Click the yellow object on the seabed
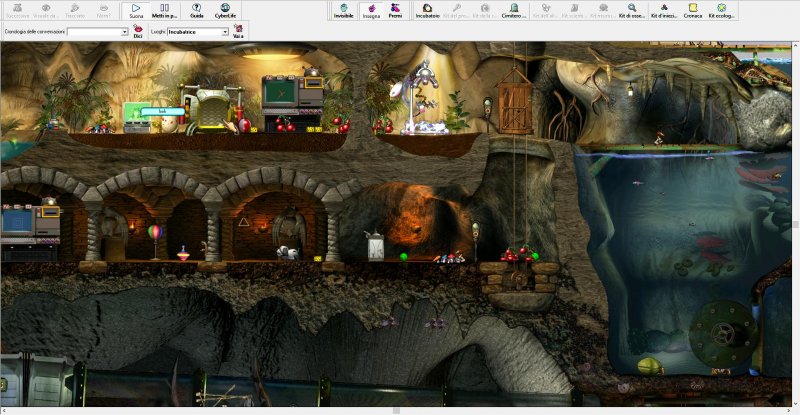This screenshot has width=800, height=415. (x=649, y=366)
